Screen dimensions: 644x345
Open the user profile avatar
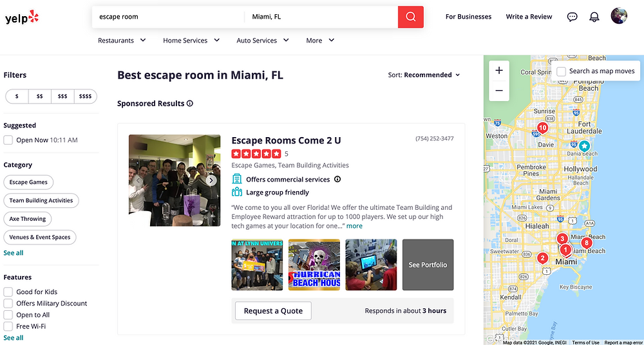(619, 16)
